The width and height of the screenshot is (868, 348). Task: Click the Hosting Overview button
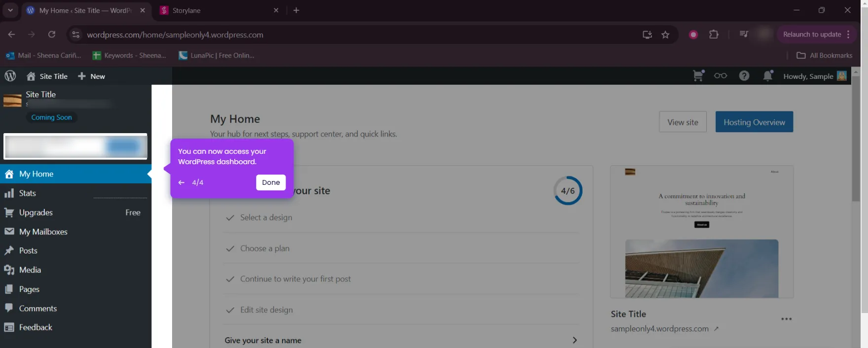pos(754,122)
